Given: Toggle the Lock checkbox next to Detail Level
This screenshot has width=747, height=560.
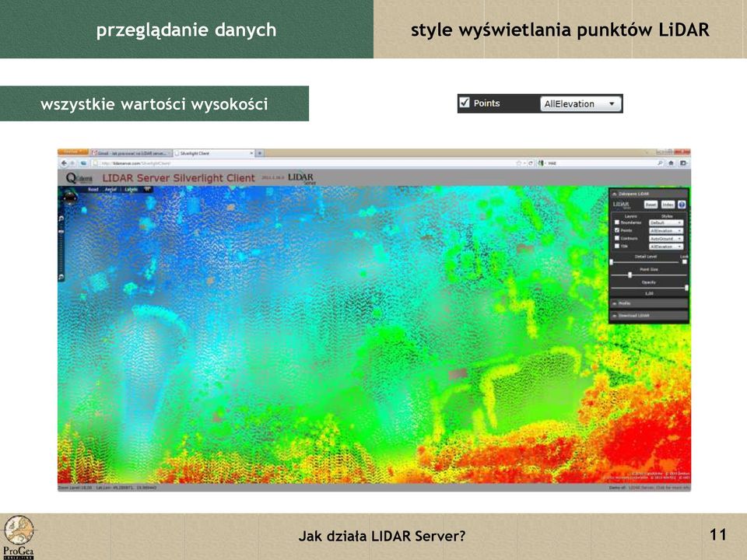Looking at the screenshot, I should pyautogui.click(x=685, y=262).
